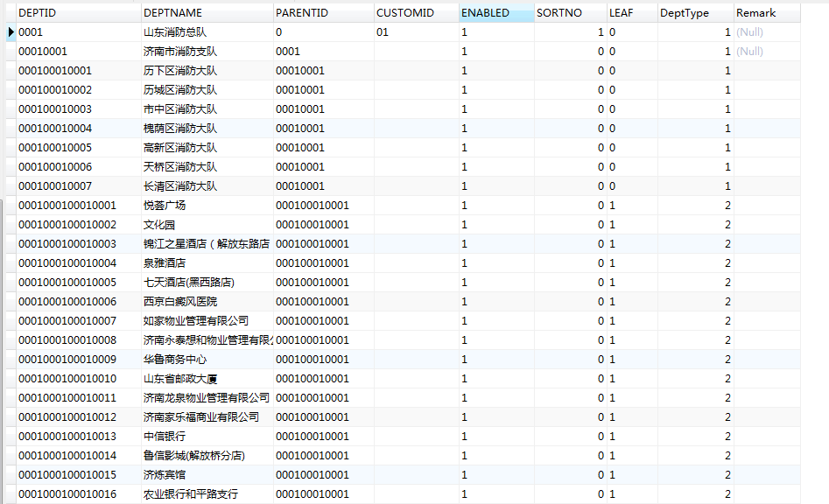Select the cell 长清区消防大队
This screenshot has height=504, width=829.
click(x=207, y=186)
